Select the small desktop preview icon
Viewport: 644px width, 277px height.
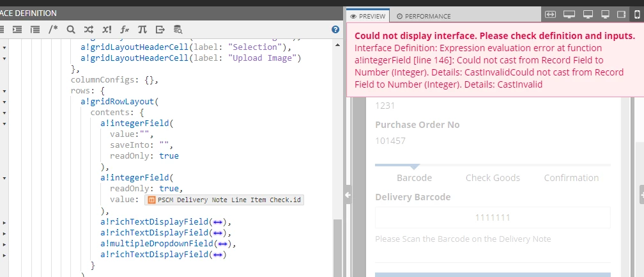point(605,14)
